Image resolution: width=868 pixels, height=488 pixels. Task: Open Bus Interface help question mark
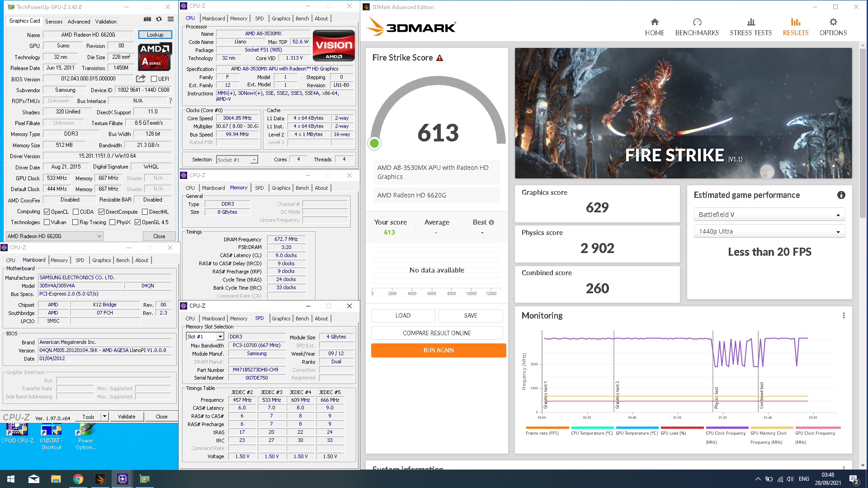click(170, 101)
